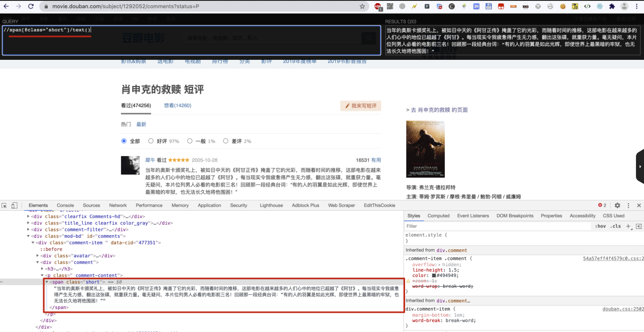The height and width of the screenshot is (332, 644).
Task: Open the yellow JS extension icon
Action: [x=575, y=6]
